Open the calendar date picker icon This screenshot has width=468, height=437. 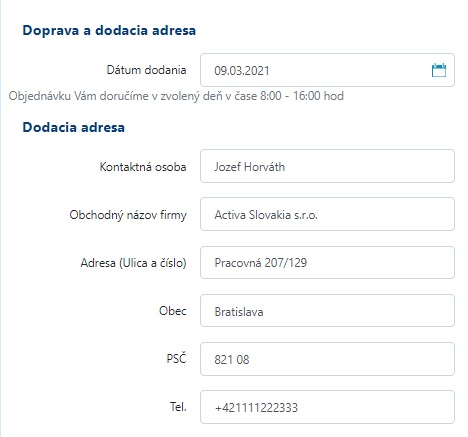click(x=439, y=70)
